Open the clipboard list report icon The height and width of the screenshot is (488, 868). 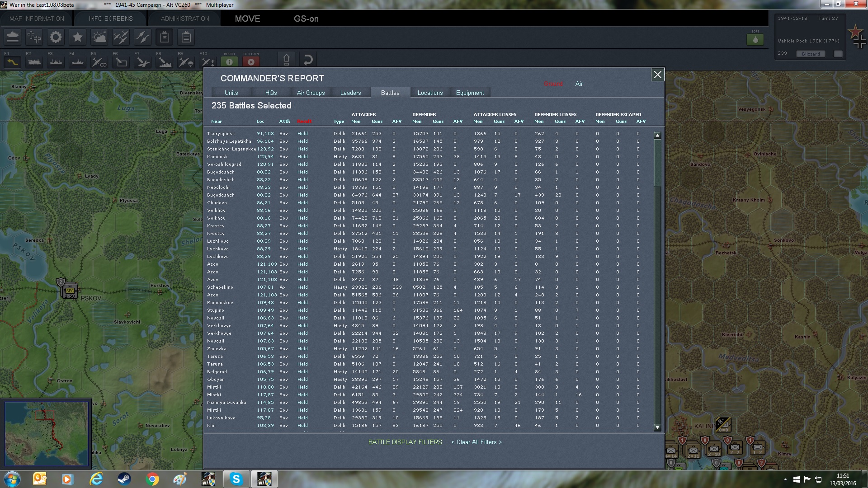[x=186, y=37]
